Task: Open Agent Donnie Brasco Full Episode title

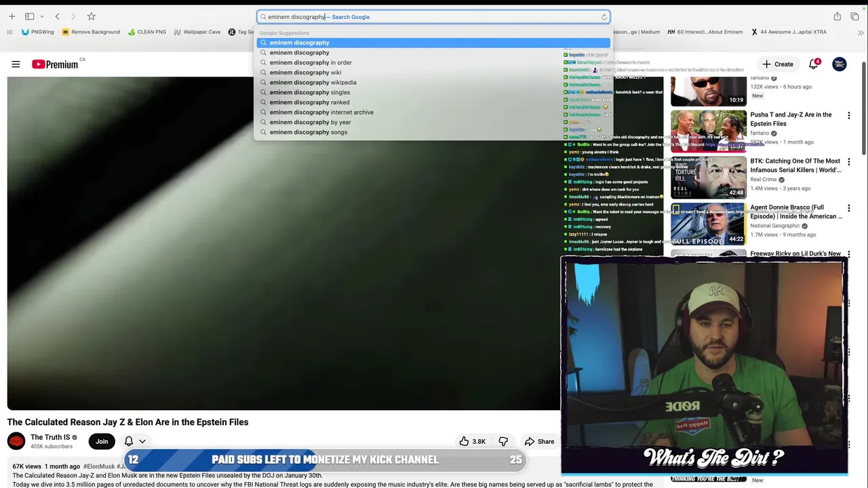Action: point(796,211)
